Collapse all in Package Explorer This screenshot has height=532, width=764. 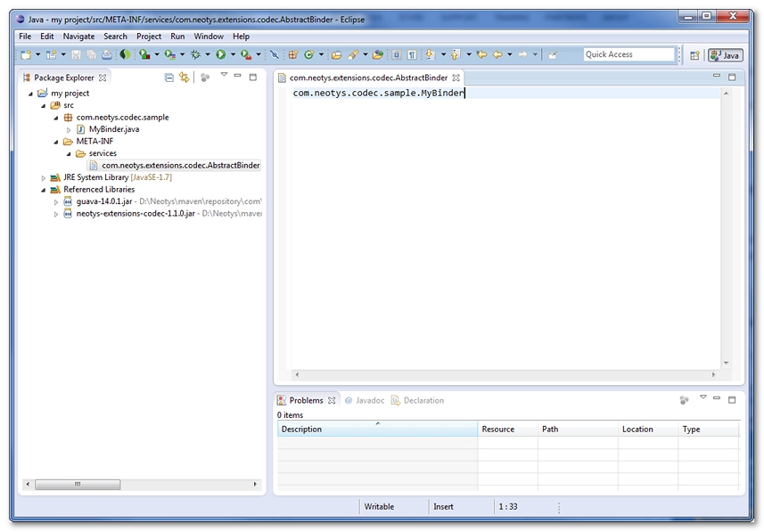coord(169,78)
